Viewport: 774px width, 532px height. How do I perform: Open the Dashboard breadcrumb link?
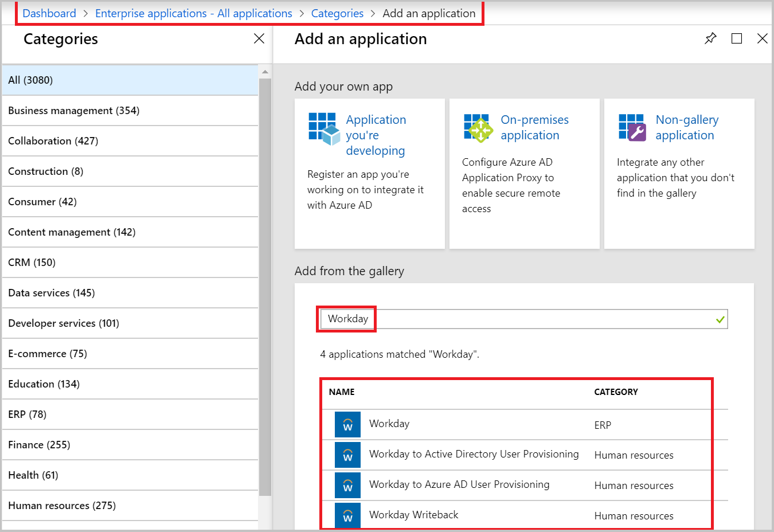pyautogui.click(x=49, y=13)
